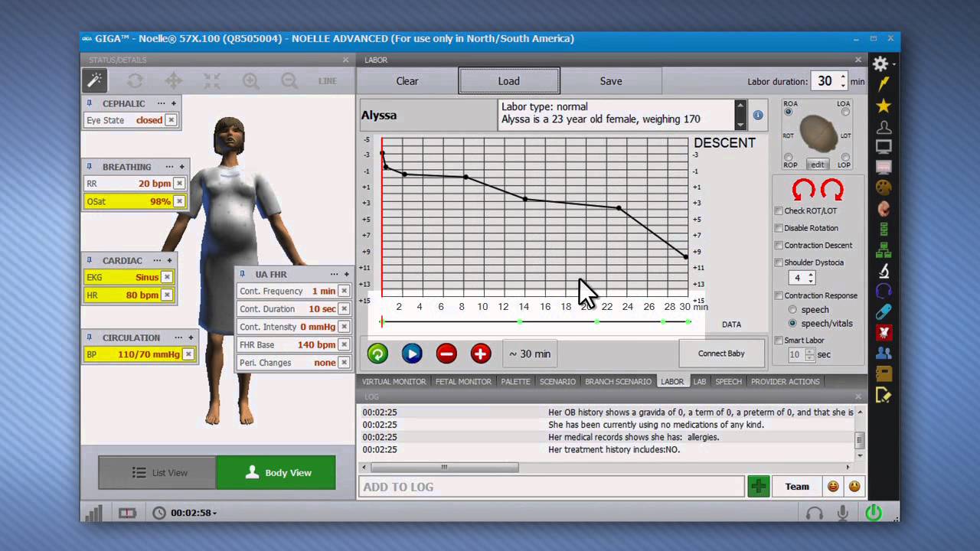Expand the UA FHR panel plus button

[x=346, y=274]
